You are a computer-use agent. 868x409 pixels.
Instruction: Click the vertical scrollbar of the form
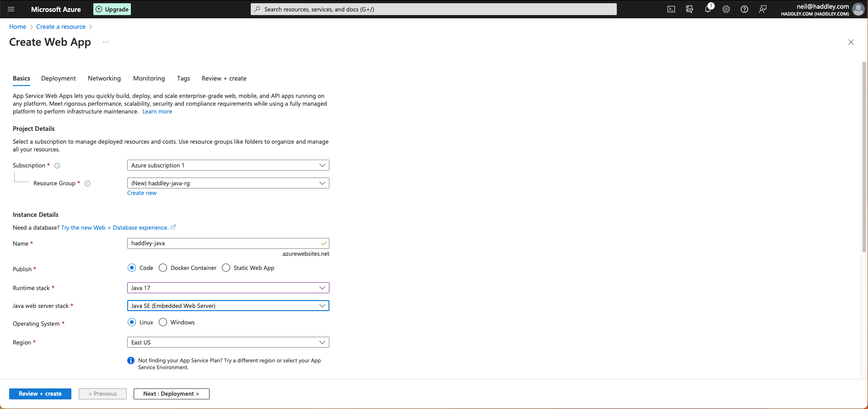coord(864,158)
